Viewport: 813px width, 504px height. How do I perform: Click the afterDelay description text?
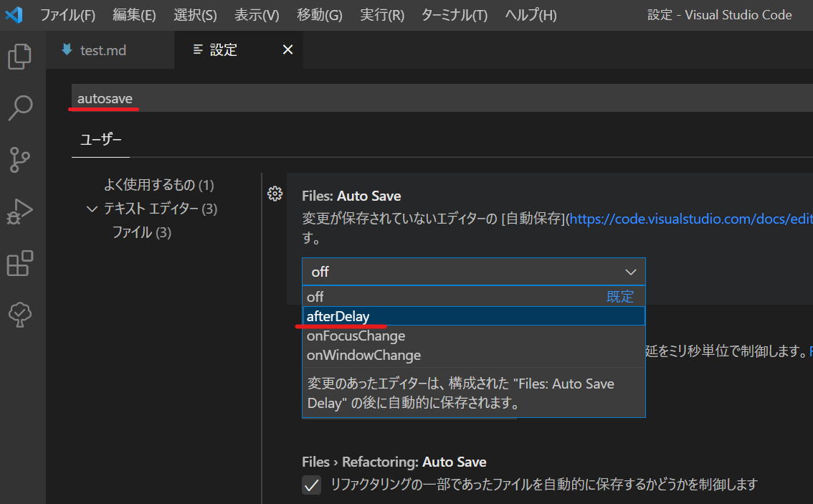click(x=460, y=393)
